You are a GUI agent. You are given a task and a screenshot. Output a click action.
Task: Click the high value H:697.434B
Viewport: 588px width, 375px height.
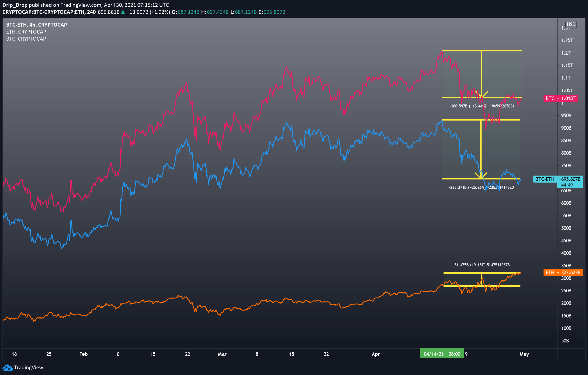tap(215, 12)
